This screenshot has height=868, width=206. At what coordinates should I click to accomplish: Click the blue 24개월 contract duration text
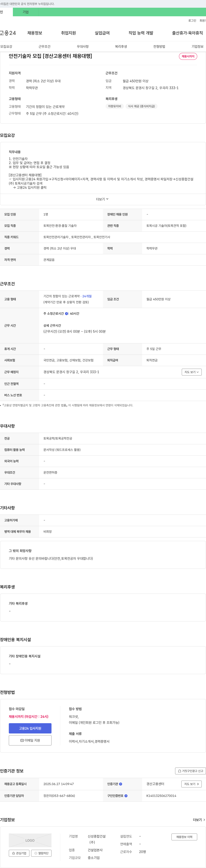(87, 296)
